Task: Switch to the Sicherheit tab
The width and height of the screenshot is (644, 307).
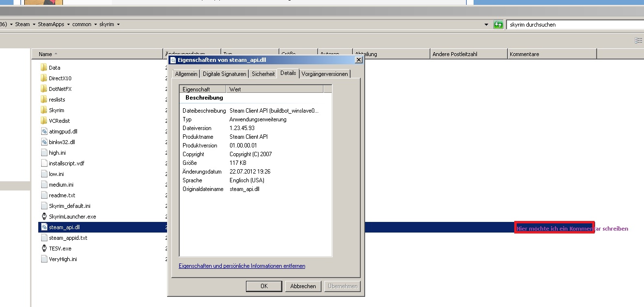Action: [x=263, y=74]
